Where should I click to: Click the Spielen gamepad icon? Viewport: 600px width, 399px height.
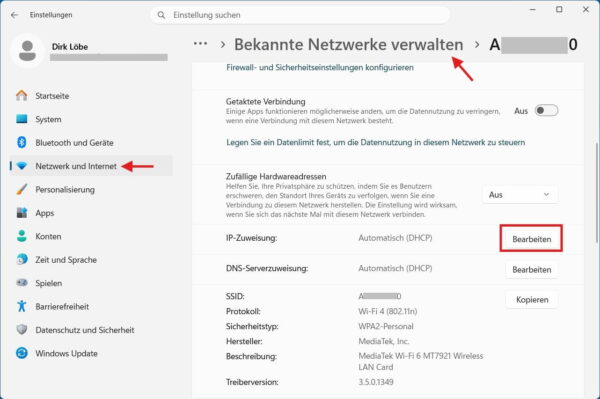22,283
